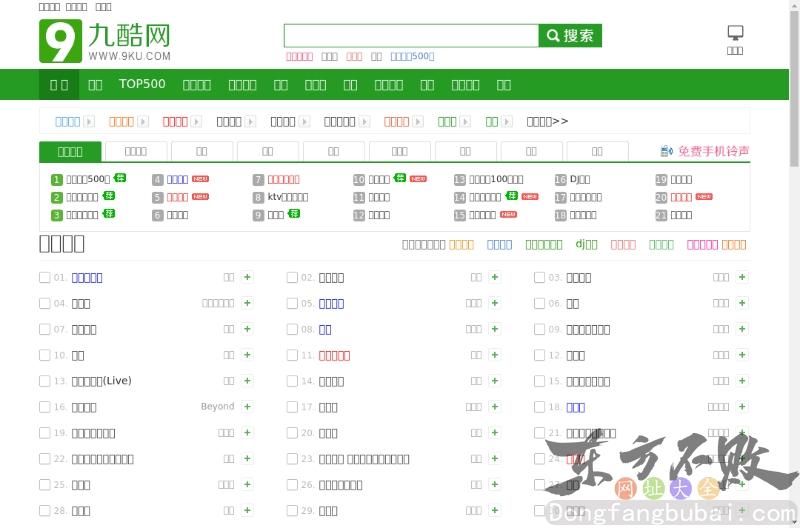
Task: Click the green number 2 ranking badge
Action: click(57, 197)
